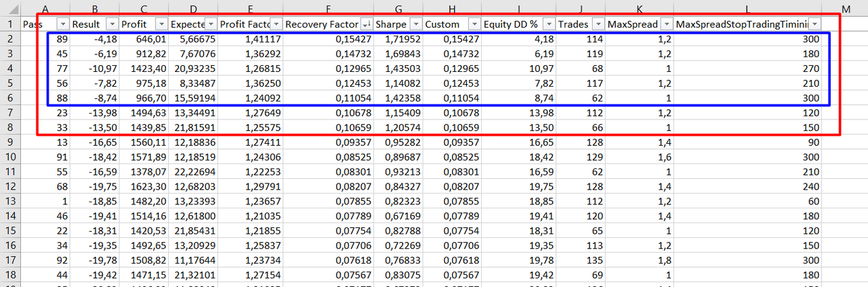Select column F header
868x287 pixels.
click(x=328, y=9)
